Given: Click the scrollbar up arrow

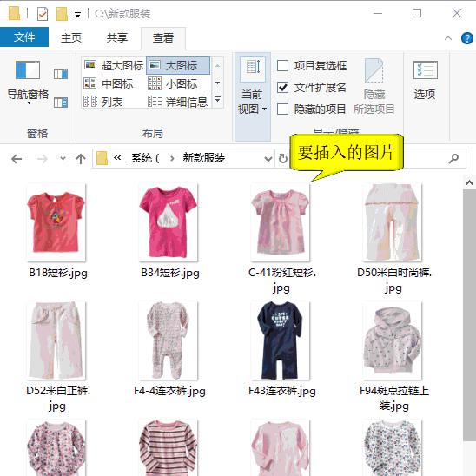Looking at the screenshot, I should [469, 182].
